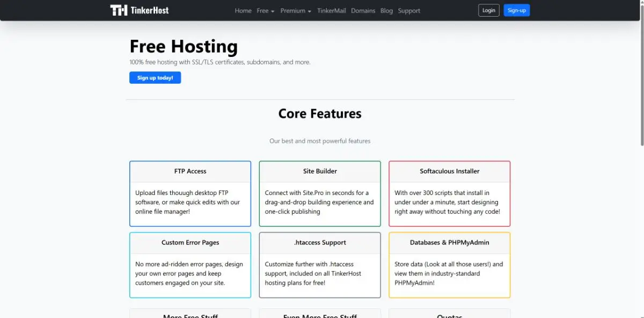Navigate to the TinkerMail menu item
This screenshot has height=318, width=644.
pos(331,10)
